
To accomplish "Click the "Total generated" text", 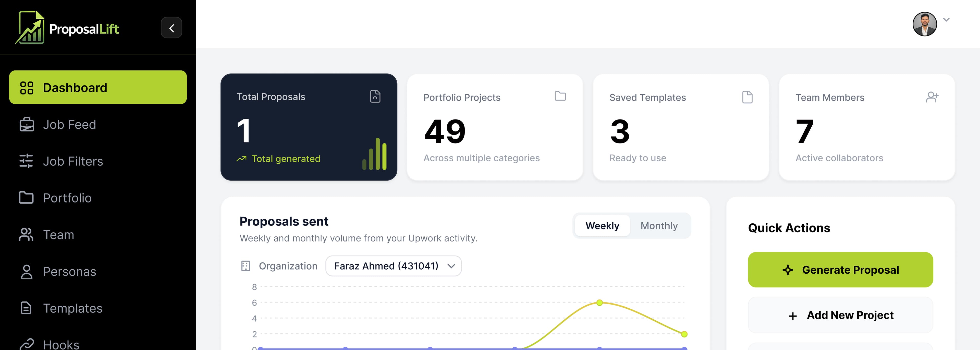I will (x=286, y=159).
